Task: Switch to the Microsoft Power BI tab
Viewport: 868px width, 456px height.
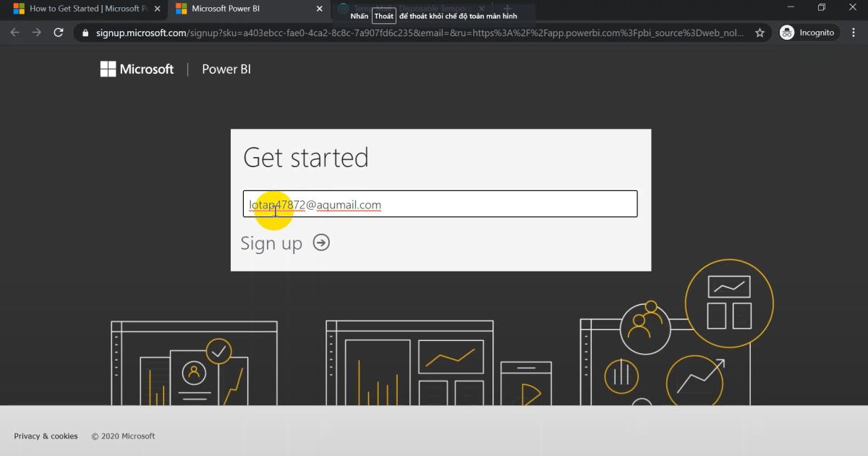Action: [239, 9]
